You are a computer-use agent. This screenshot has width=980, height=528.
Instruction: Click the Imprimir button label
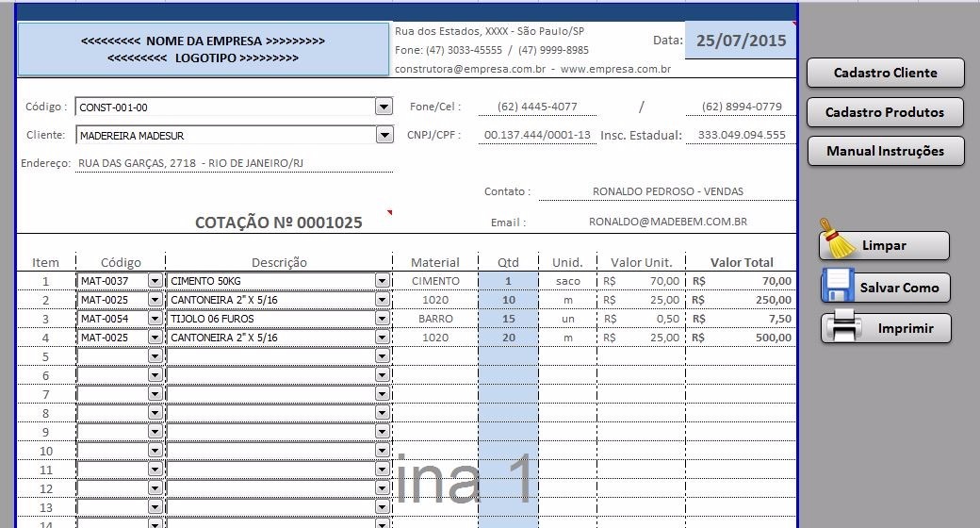pyautogui.click(x=905, y=328)
